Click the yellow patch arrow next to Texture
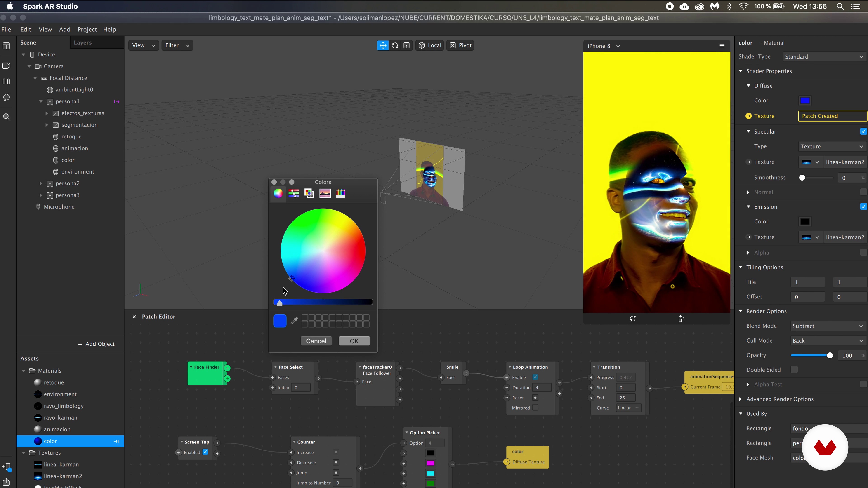The image size is (868, 488). click(x=748, y=116)
